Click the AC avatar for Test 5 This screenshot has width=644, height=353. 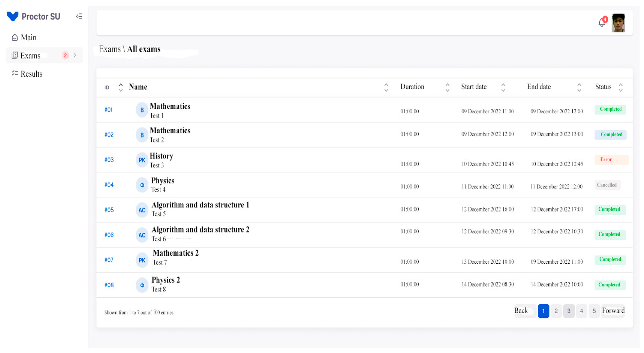click(142, 210)
